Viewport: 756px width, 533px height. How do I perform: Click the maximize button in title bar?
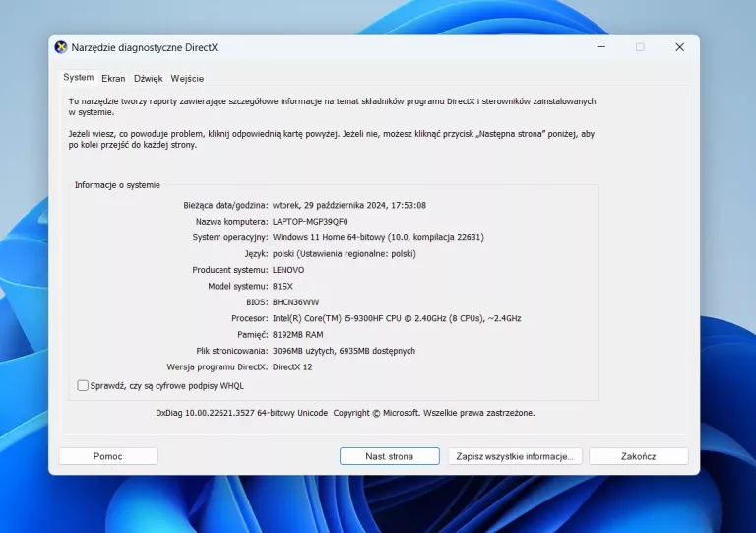[640, 47]
